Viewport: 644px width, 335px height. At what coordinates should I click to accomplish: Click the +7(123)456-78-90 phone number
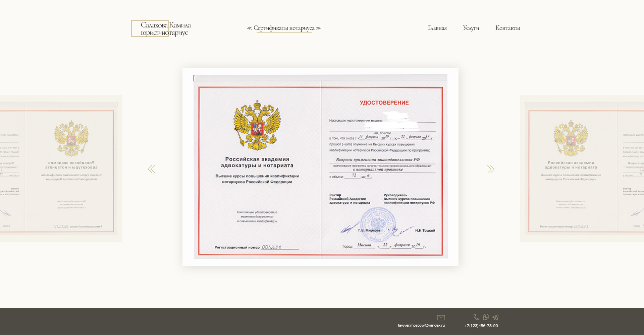[481, 326]
